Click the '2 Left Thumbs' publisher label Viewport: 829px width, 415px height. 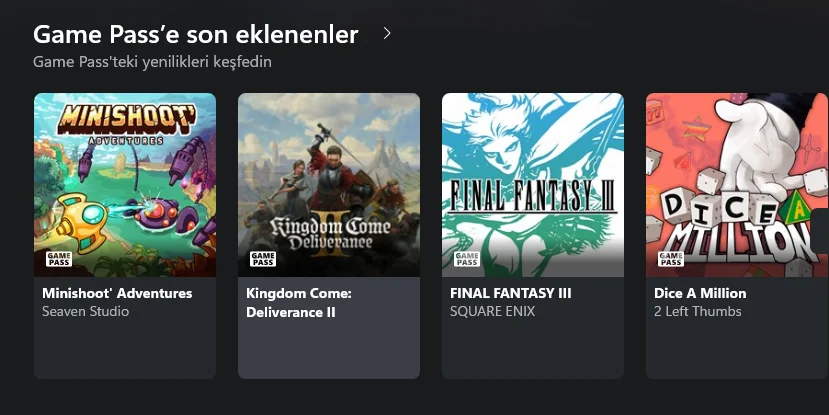(x=697, y=311)
